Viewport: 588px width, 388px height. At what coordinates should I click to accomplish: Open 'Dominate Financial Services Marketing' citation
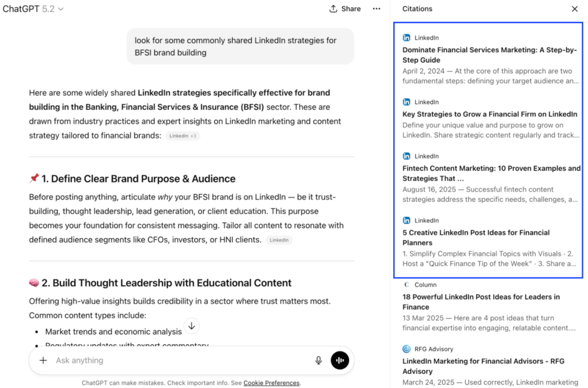tap(489, 55)
